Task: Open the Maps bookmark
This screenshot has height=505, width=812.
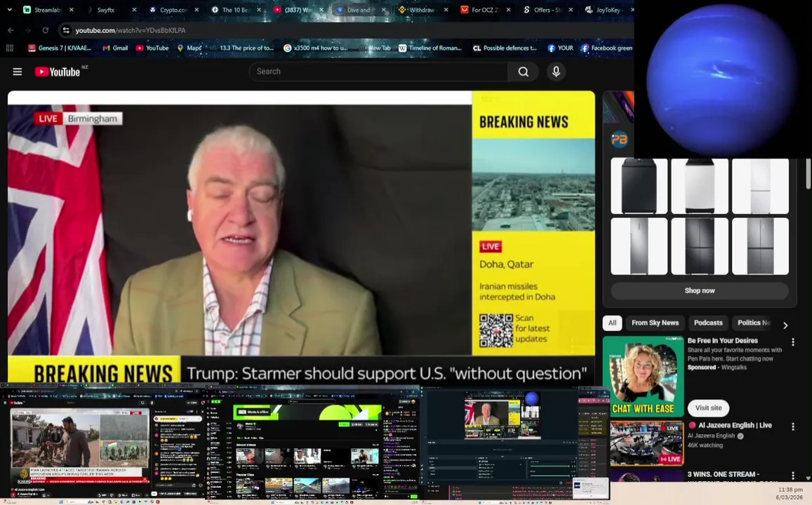Action: pyautogui.click(x=189, y=48)
